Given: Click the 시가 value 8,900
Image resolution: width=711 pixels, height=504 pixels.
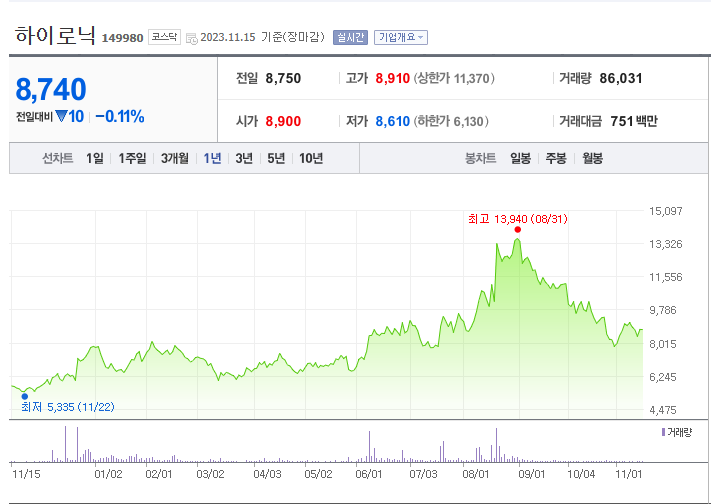Looking at the screenshot, I should coord(283,122).
